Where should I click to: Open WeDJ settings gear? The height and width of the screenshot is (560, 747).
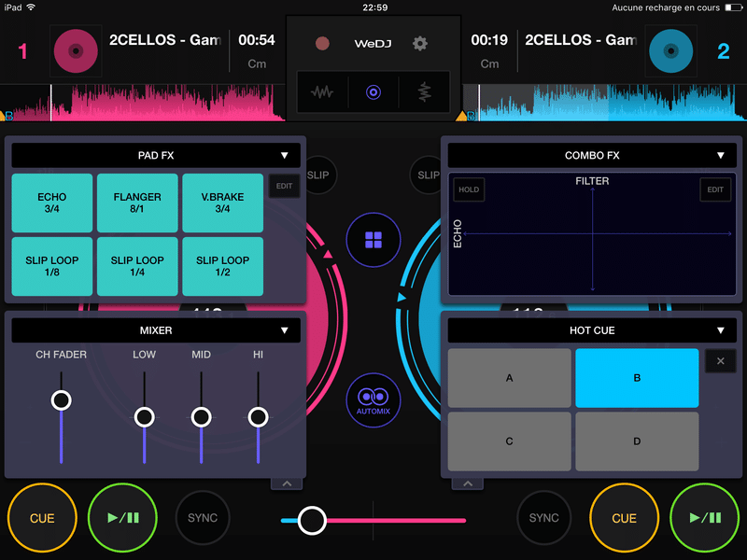[419, 44]
